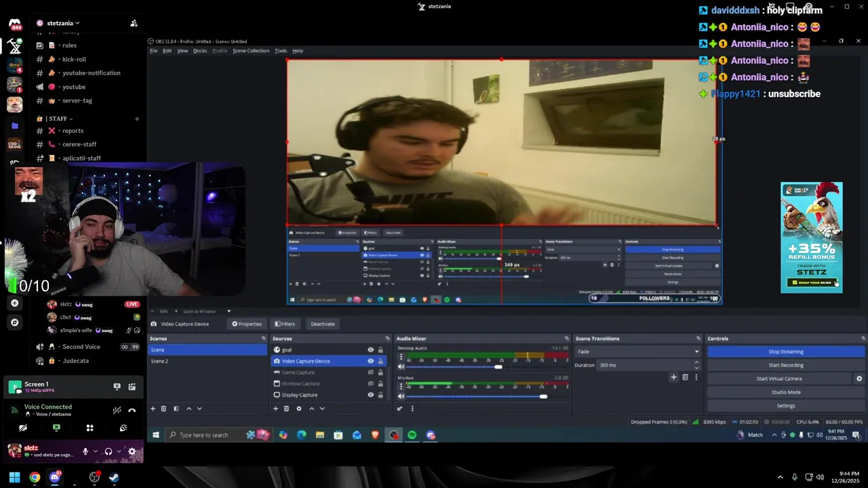Open Fade transition dropdown

tap(637, 352)
